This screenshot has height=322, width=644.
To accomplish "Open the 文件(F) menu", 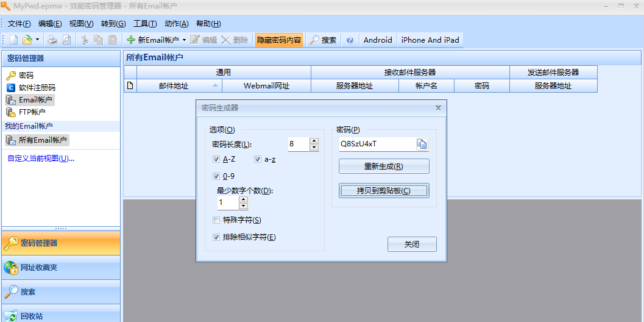I will coord(19,24).
